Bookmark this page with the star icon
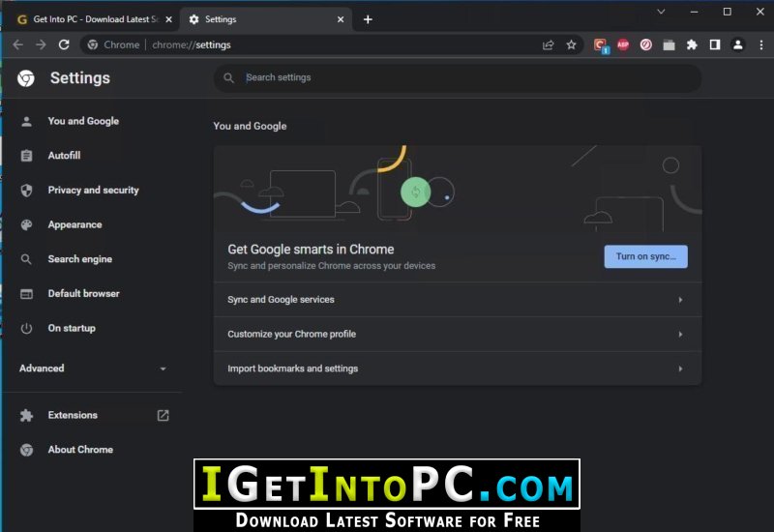 [571, 44]
